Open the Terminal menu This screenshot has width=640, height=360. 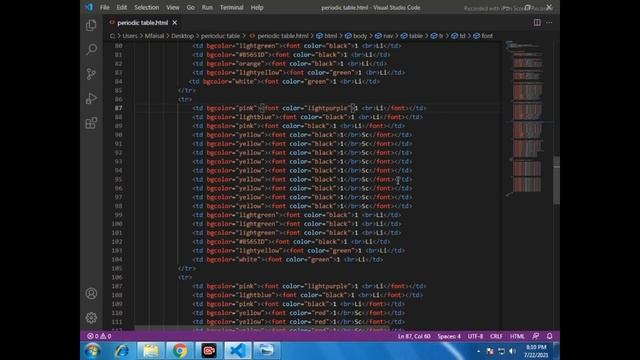(x=231, y=7)
